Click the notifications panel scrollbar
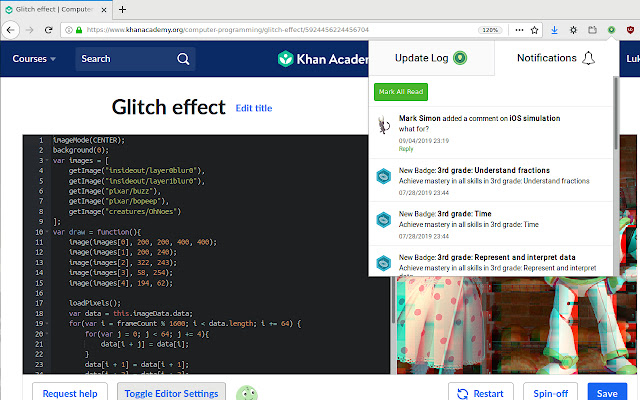This screenshot has width=640, height=400. pos(616,113)
